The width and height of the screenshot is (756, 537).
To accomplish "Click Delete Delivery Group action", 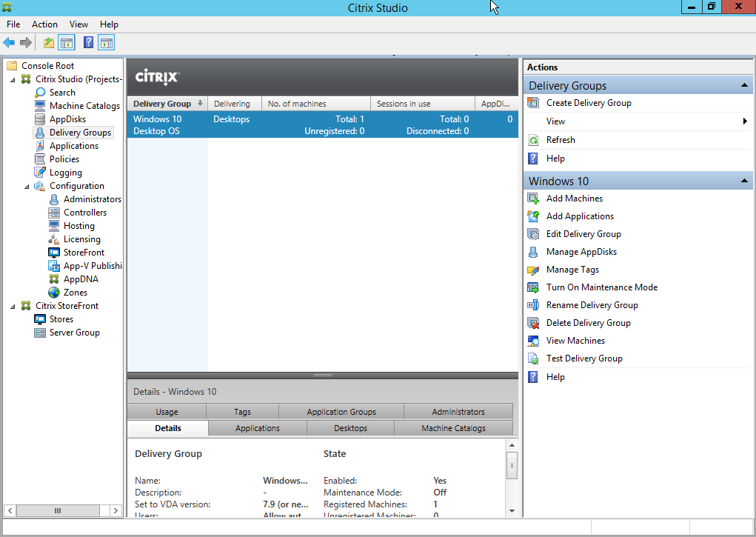I will click(588, 323).
